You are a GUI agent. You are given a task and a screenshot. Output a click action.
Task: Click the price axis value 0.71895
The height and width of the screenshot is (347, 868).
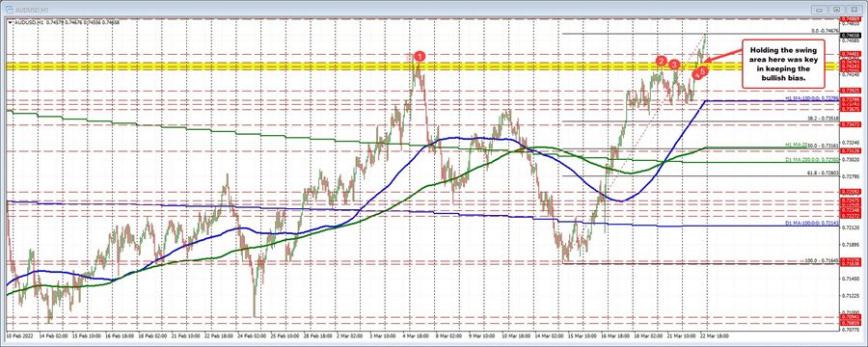click(851, 244)
